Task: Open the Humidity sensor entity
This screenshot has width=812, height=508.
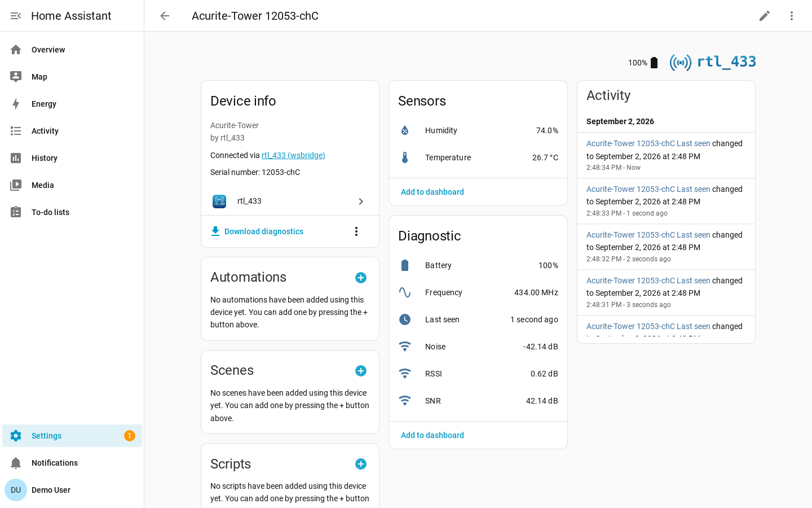Action: (478, 130)
